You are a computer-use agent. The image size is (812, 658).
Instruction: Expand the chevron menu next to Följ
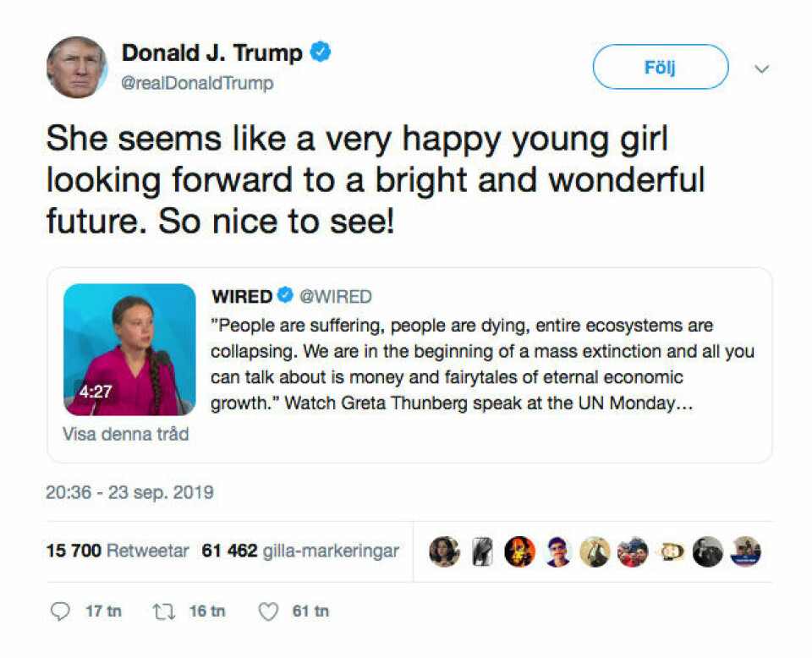(x=761, y=69)
